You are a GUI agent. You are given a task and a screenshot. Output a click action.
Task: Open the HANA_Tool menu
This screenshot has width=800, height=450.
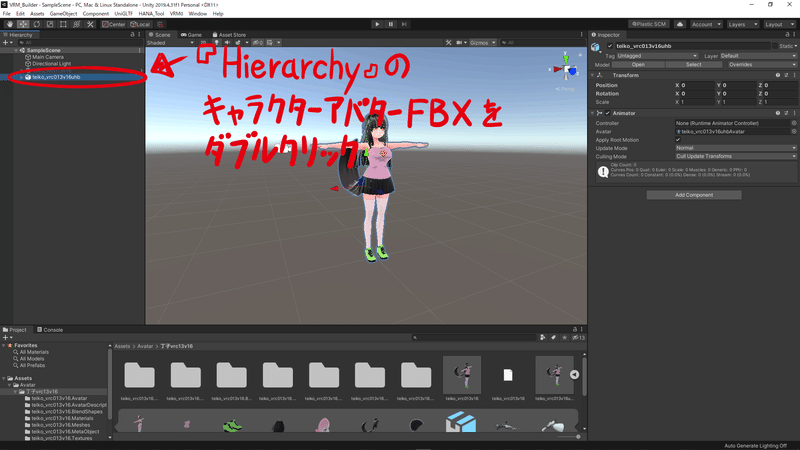pos(151,14)
